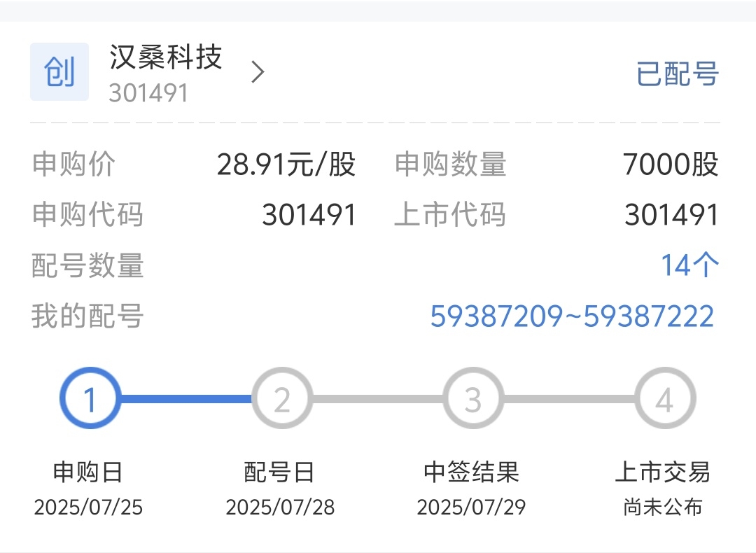756x553 pixels.
Task: Select the 申购数量 7000股 value
Action: (671, 164)
